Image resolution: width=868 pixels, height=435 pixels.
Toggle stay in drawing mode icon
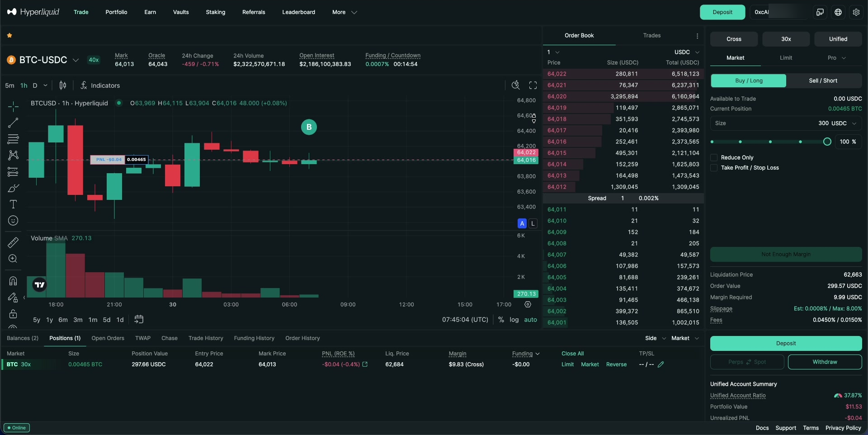click(13, 297)
